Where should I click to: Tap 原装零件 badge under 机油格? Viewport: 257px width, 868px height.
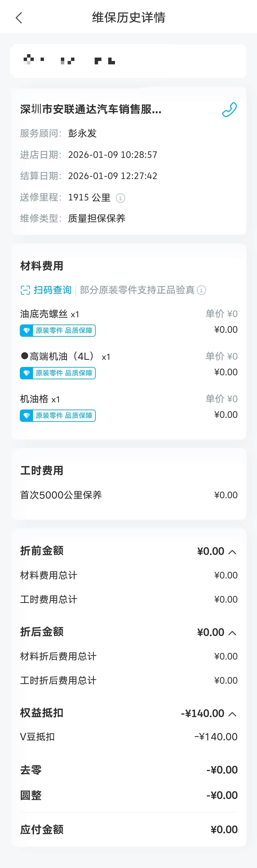58,415
